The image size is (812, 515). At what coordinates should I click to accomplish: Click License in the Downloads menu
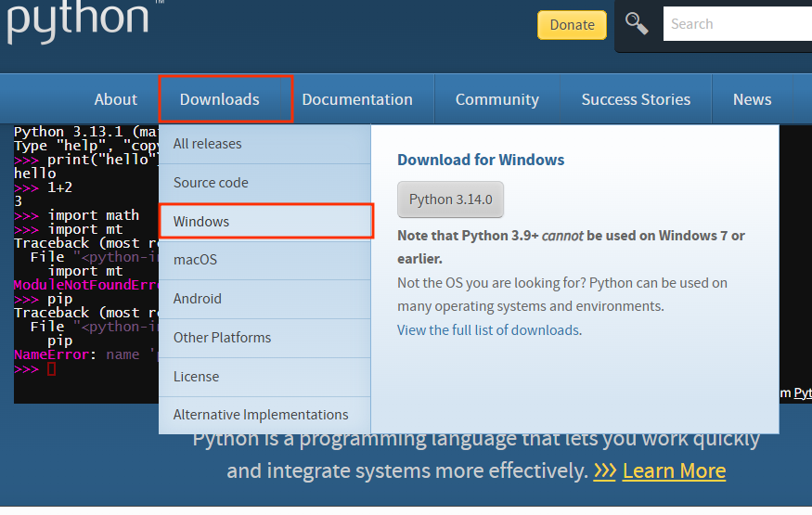click(x=197, y=377)
